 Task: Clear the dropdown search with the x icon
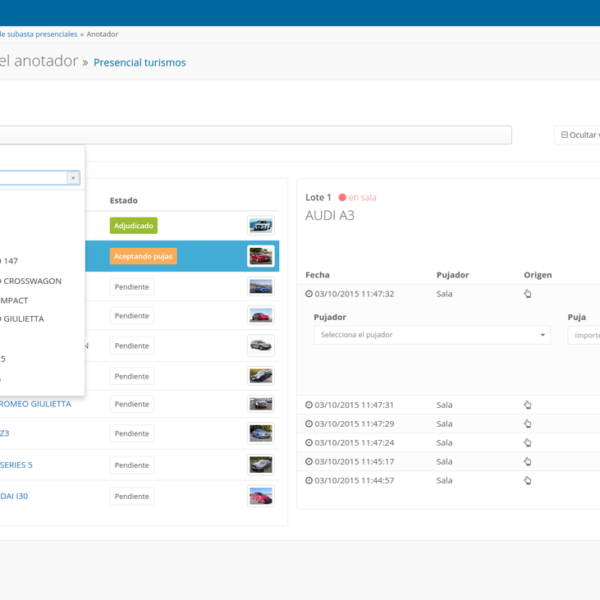(x=72, y=178)
